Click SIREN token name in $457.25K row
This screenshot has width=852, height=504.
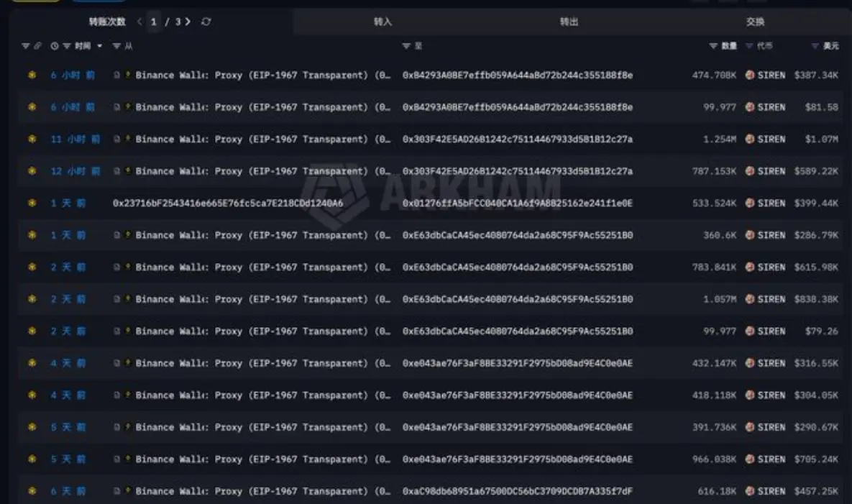771,491
